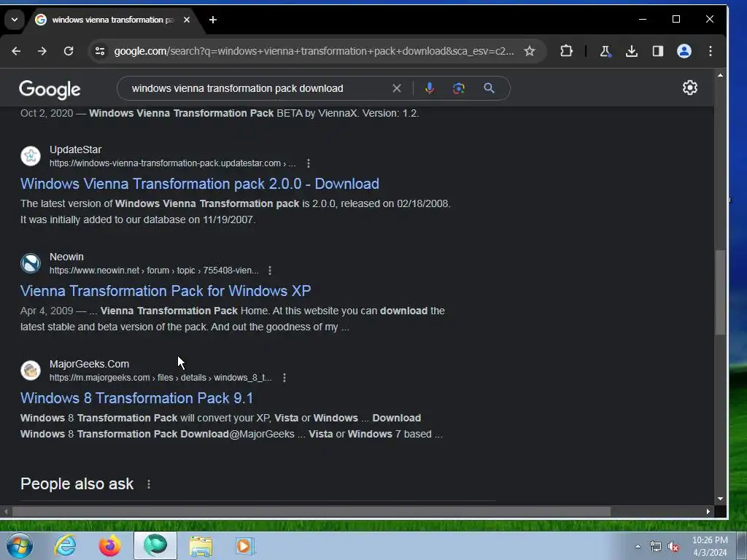Go back to previous page

pyautogui.click(x=16, y=51)
